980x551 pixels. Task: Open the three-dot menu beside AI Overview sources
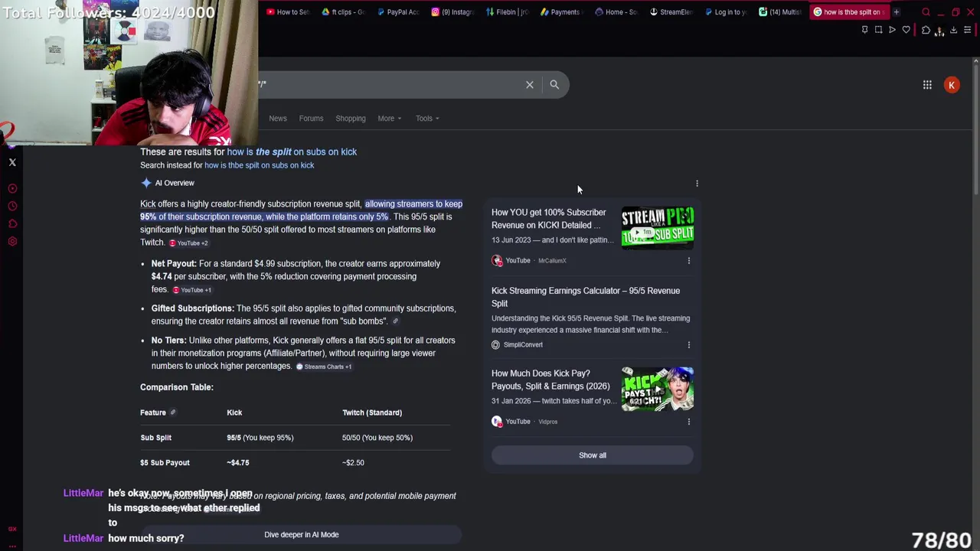click(697, 183)
